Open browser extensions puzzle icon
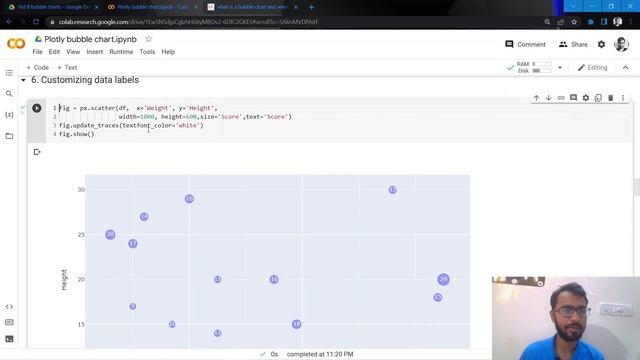Screen dimensions: 640x360 590,22
